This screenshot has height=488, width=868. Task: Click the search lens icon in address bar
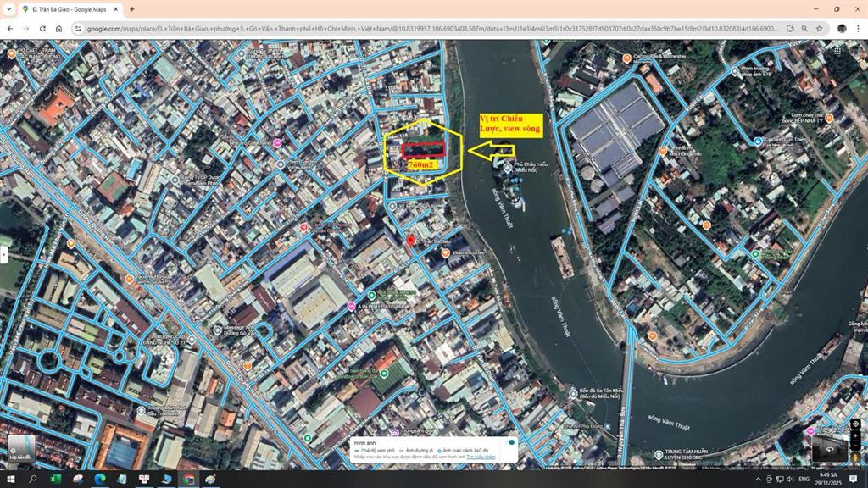click(804, 29)
